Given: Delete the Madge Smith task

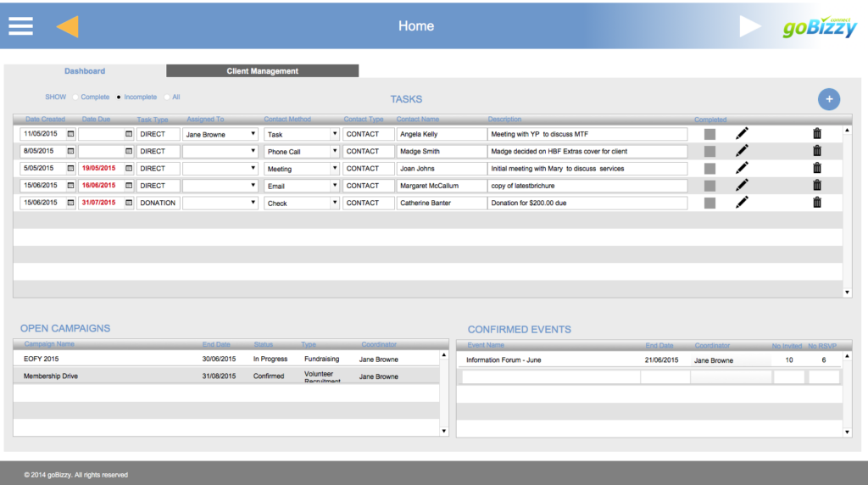Looking at the screenshot, I should (x=817, y=151).
